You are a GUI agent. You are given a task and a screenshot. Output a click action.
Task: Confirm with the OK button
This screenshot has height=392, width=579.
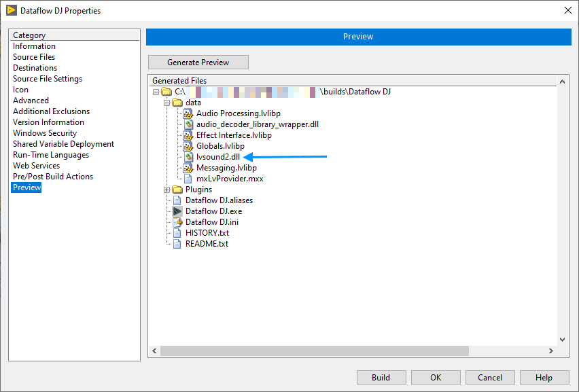click(436, 378)
